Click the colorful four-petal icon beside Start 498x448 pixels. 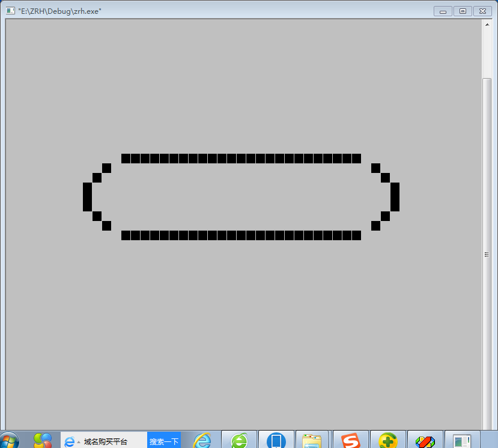click(43, 441)
